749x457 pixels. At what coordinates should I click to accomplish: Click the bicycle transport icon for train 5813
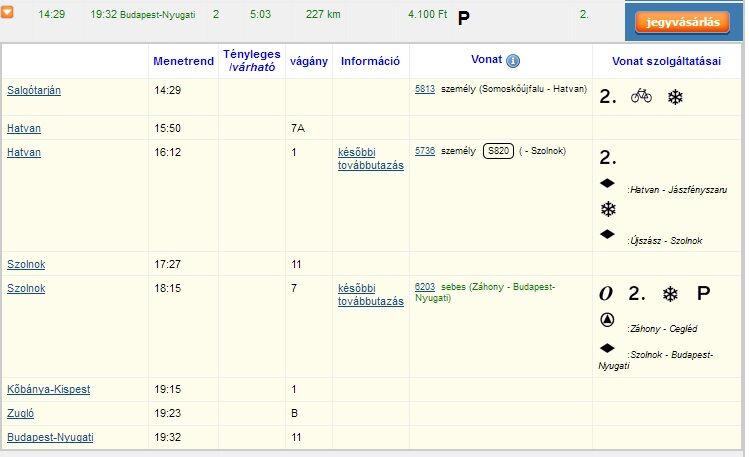641,97
